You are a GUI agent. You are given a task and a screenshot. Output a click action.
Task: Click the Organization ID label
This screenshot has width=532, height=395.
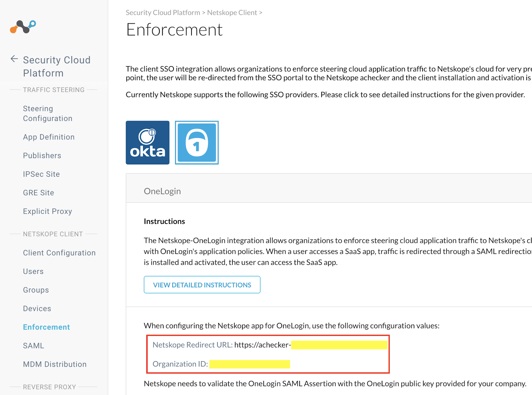pyautogui.click(x=180, y=364)
